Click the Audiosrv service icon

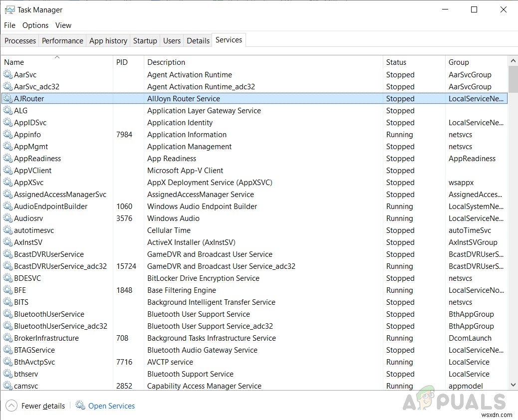point(8,218)
